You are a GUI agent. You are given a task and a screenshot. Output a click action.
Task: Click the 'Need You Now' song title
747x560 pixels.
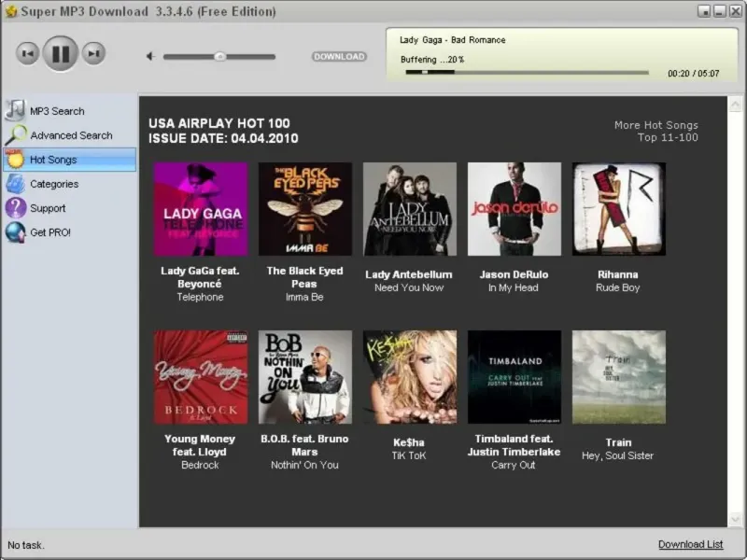pos(409,287)
